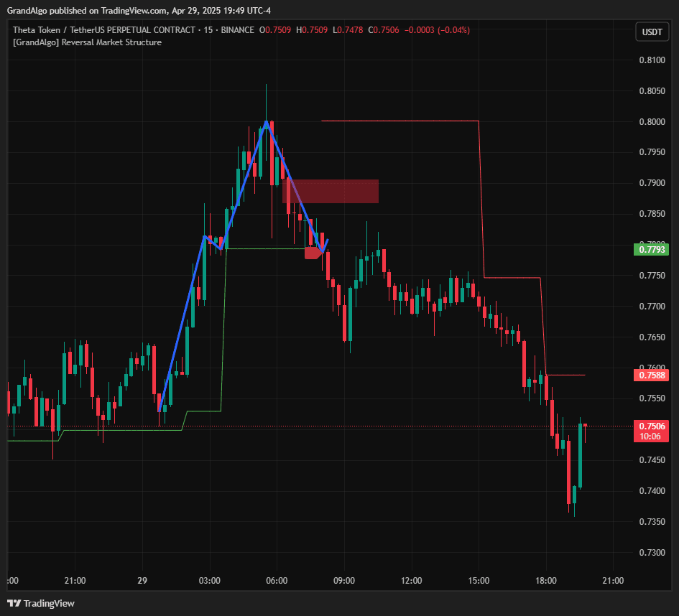
Task: Select the GrandAlgo Reversal Market Structure indicator label
Action: 87,42
